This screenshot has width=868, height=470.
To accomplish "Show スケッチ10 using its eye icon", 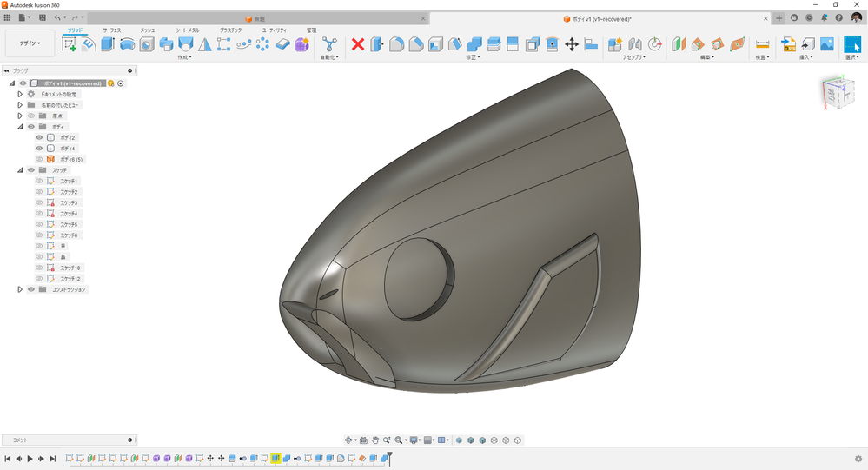I will tap(39, 268).
